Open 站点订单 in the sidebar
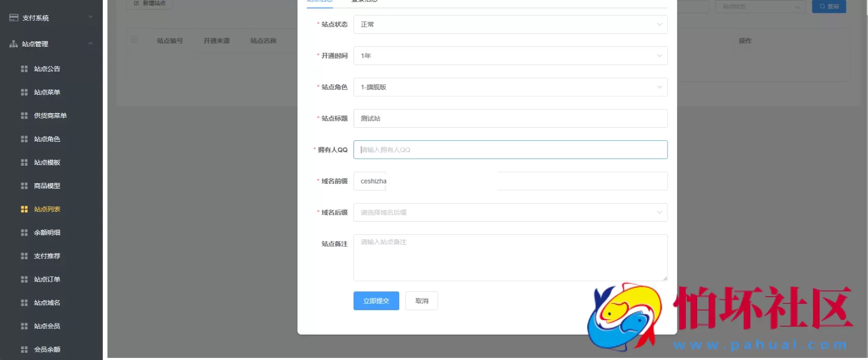868x360 pixels. pyautogui.click(x=47, y=279)
